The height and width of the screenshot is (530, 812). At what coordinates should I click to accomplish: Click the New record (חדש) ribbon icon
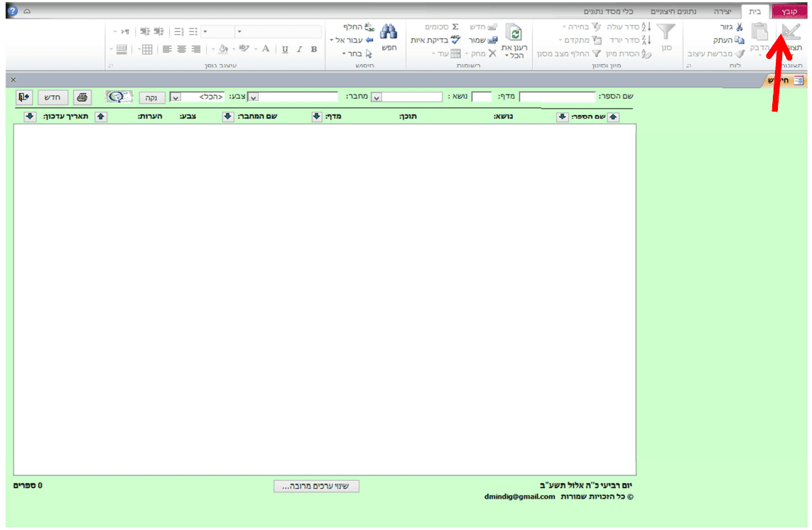point(492,27)
